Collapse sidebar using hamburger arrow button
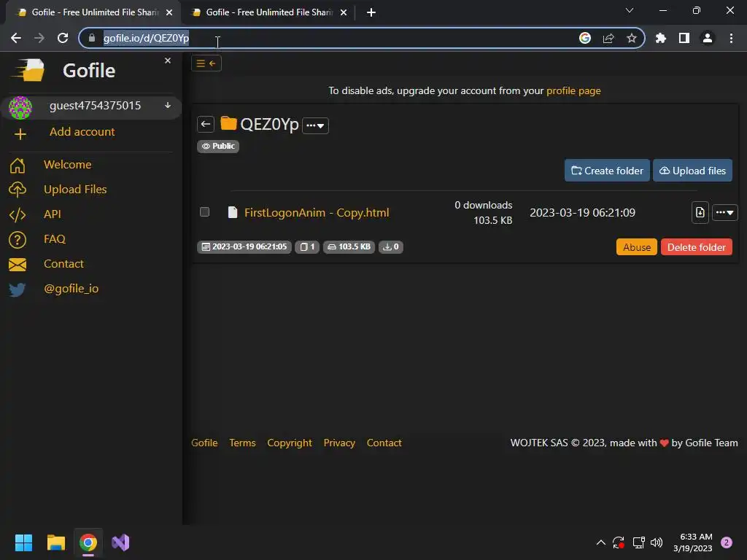Screen dimensions: 747x560 [206, 63]
